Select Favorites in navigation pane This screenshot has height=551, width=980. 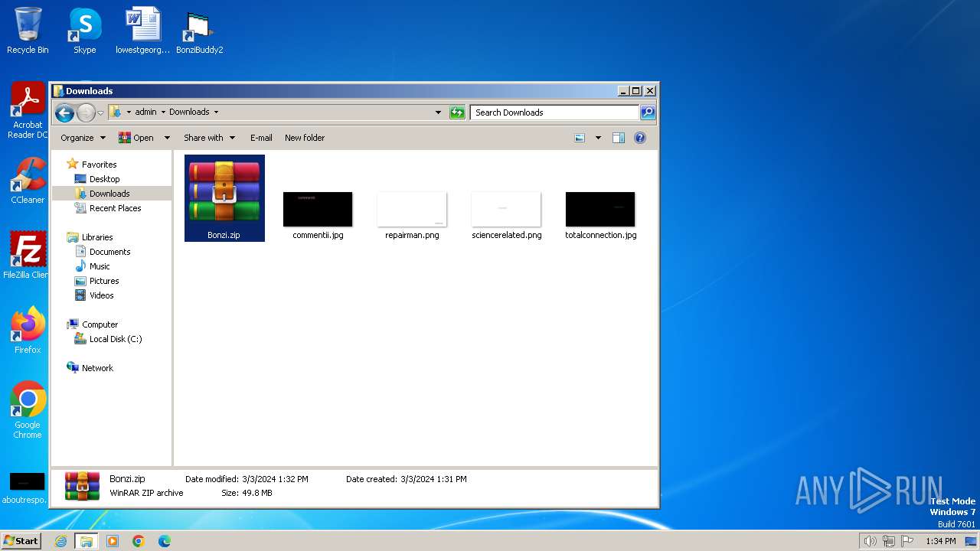(x=99, y=165)
